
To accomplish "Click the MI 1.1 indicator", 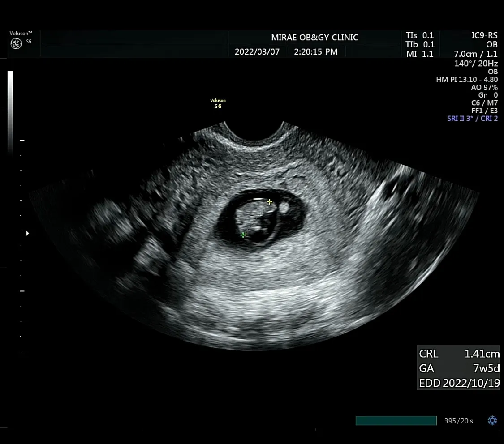I will tap(420, 54).
